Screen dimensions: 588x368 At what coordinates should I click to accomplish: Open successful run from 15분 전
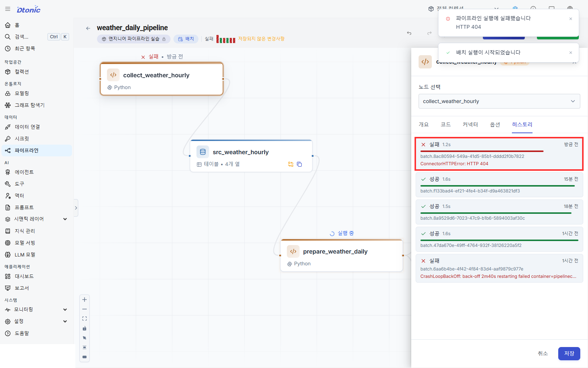(499, 185)
